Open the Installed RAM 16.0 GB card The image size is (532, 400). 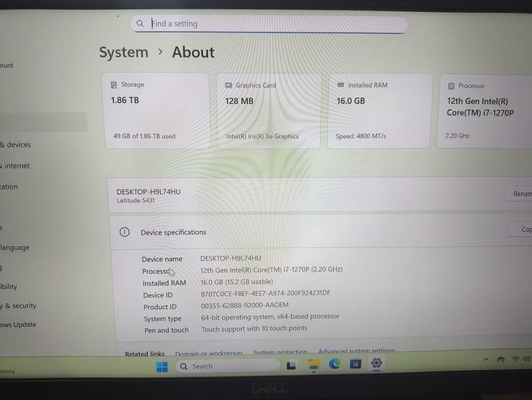380,111
